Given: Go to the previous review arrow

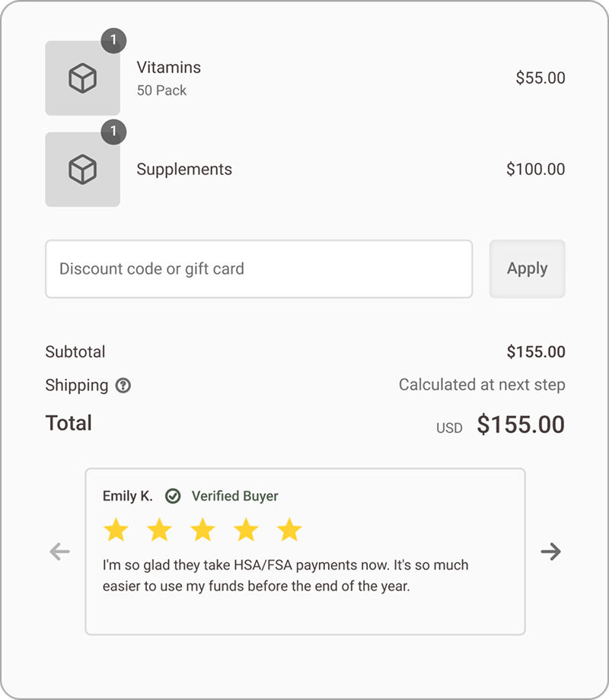Looking at the screenshot, I should [x=59, y=552].
